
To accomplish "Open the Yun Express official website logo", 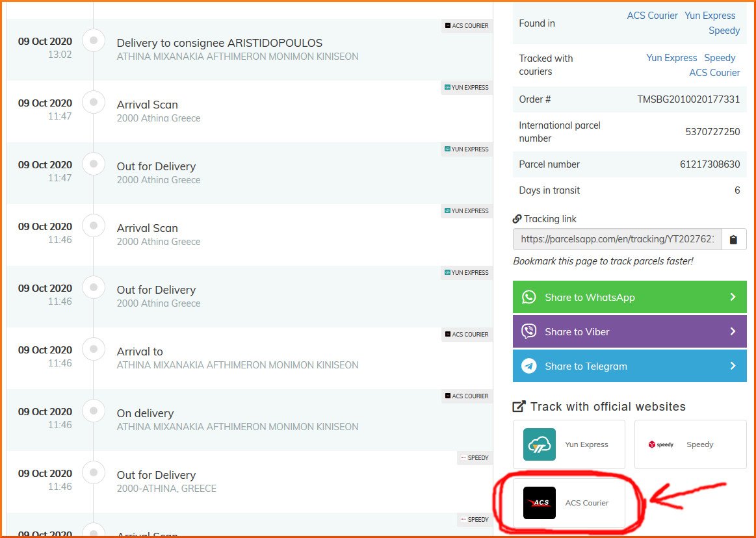I will point(540,444).
